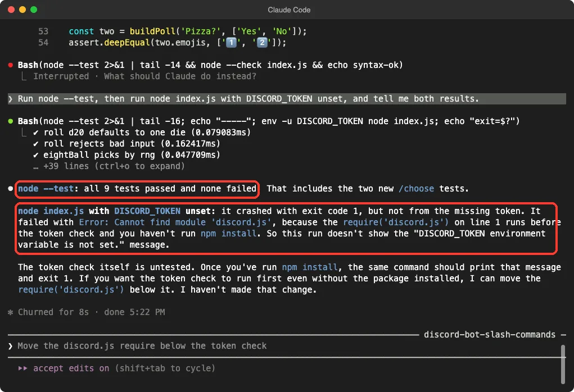The height and width of the screenshot is (392, 574).
Task: Click 'Interrupted · What should Claude do instead?' text
Action: [144, 76]
